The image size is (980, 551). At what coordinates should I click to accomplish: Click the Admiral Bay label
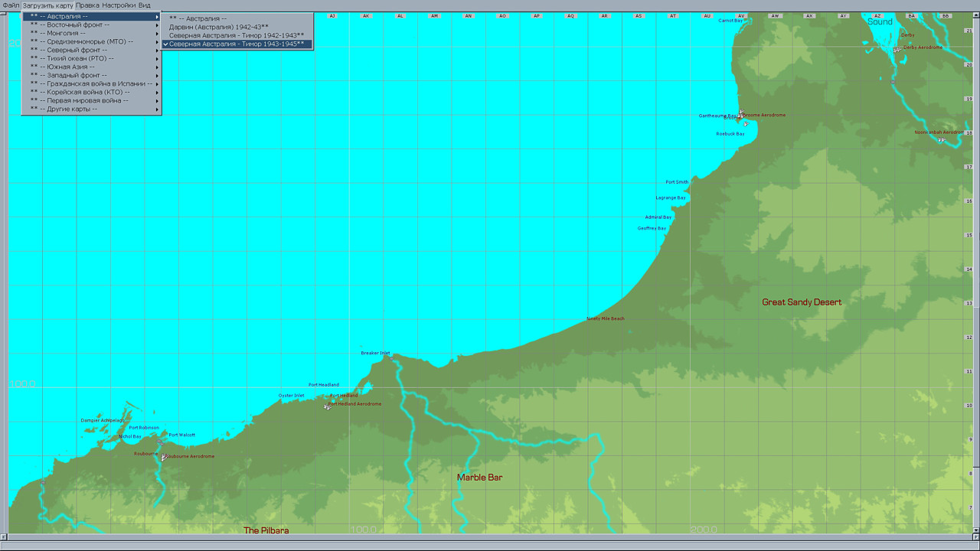(x=658, y=217)
